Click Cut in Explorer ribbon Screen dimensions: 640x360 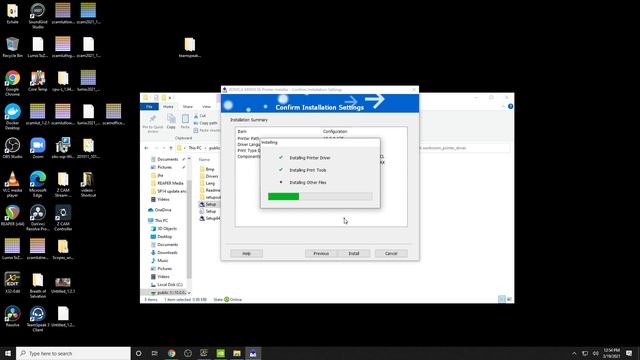click(200, 116)
